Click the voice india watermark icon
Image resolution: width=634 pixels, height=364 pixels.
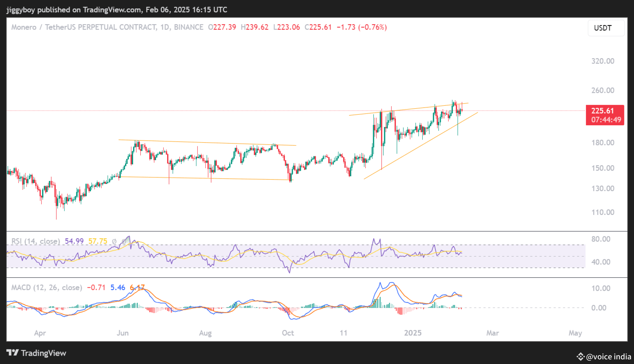point(580,357)
